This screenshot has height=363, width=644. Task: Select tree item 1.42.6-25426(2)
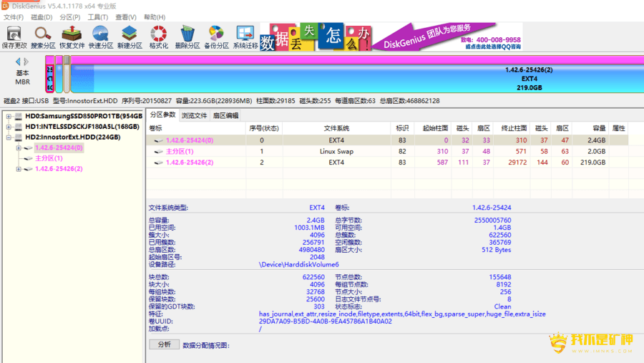[x=59, y=169]
